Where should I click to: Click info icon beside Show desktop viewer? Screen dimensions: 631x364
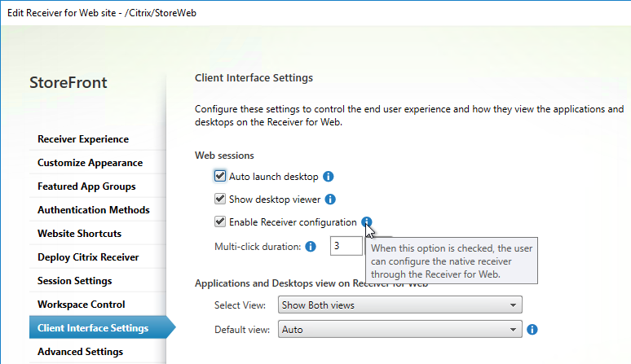click(330, 200)
